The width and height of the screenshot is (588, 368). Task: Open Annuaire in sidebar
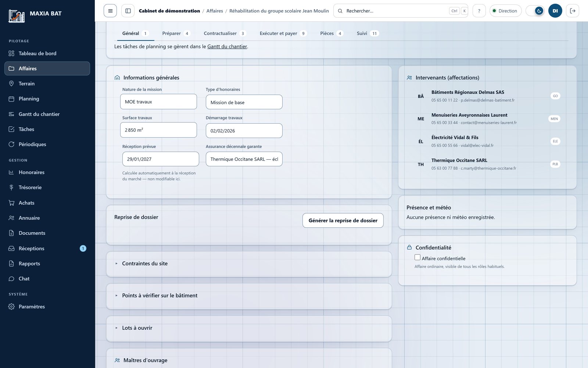pyautogui.click(x=47, y=218)
